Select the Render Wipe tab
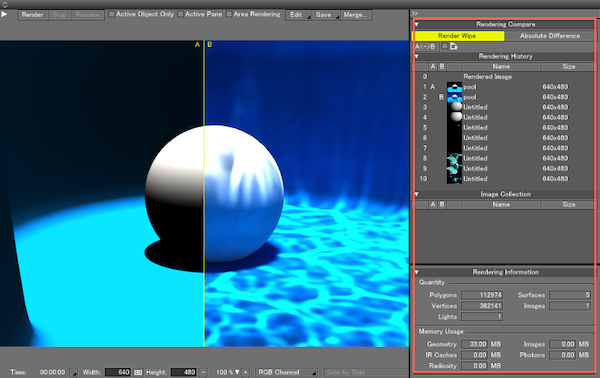This screenshot has height=378, width=600. [458, 36]
